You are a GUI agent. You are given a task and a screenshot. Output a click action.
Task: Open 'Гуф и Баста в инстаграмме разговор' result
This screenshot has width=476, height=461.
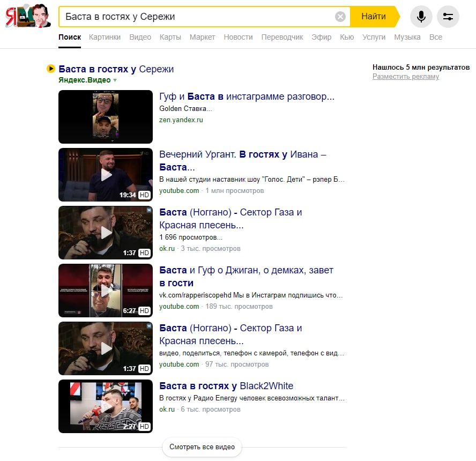tap(247, 96)
